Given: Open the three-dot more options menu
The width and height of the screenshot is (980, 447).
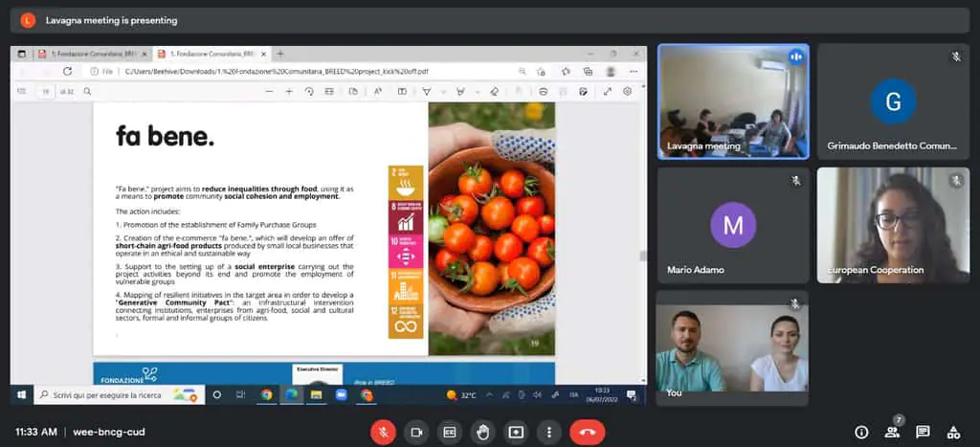Looking at the screenshot, I should (548, 432).
